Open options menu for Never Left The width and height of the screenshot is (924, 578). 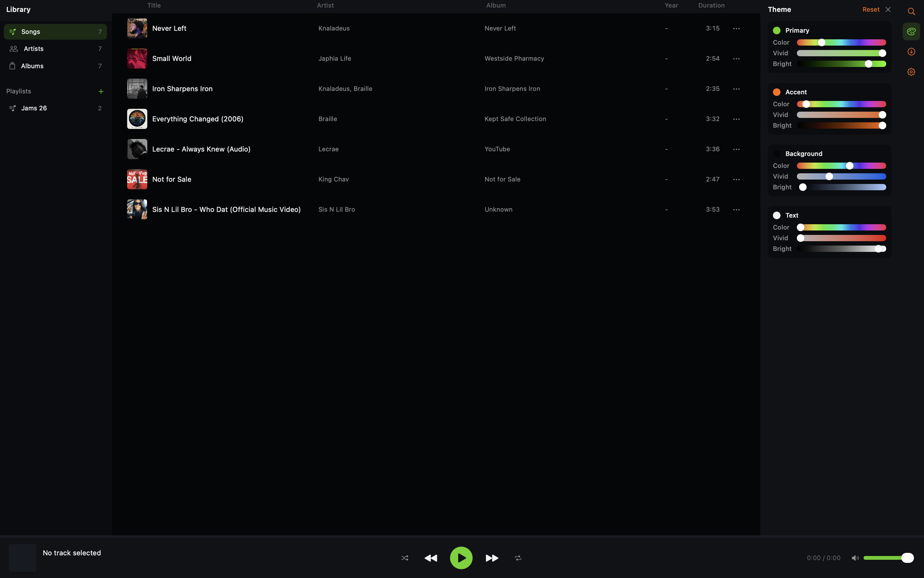pyautogui.click(x=736, y=28)
